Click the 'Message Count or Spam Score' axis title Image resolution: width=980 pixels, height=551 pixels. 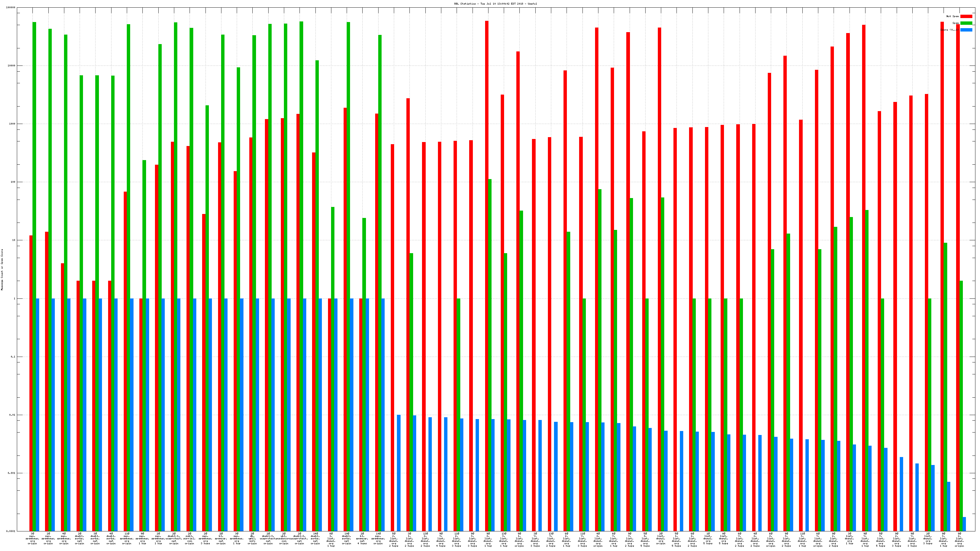click(x=2, y=270)
